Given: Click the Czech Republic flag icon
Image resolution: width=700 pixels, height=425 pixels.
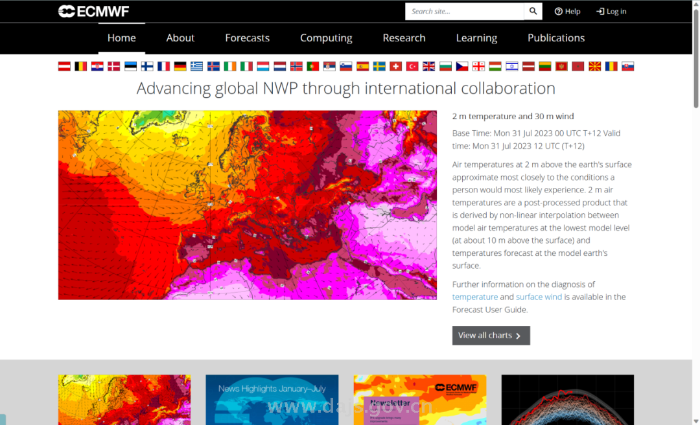Looking at the screenshot, I should 462,67.
